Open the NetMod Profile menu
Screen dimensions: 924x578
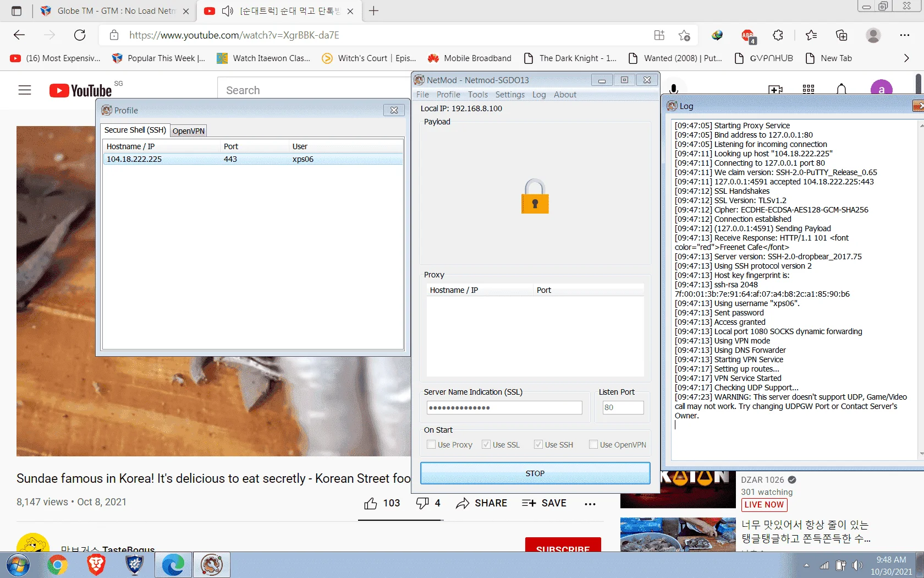[448, 95]
